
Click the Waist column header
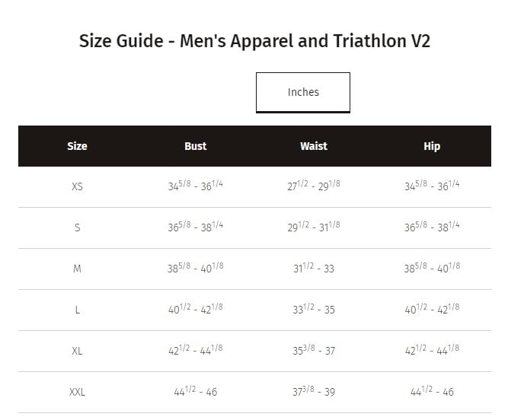coord(314,146)
